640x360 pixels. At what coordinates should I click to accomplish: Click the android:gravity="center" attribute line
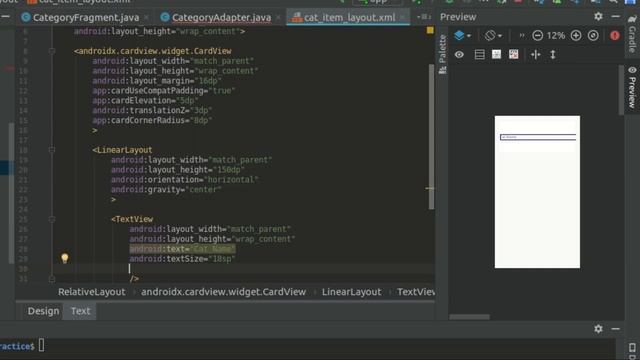pos(166,189)
